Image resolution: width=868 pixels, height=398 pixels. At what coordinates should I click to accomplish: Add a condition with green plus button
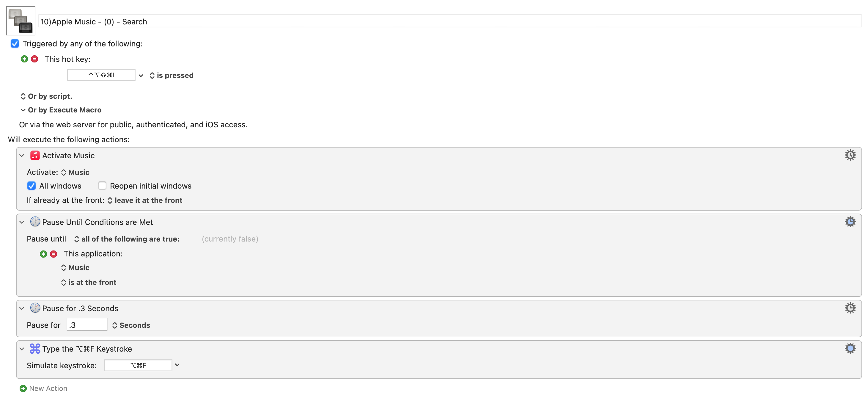point(43,254)
